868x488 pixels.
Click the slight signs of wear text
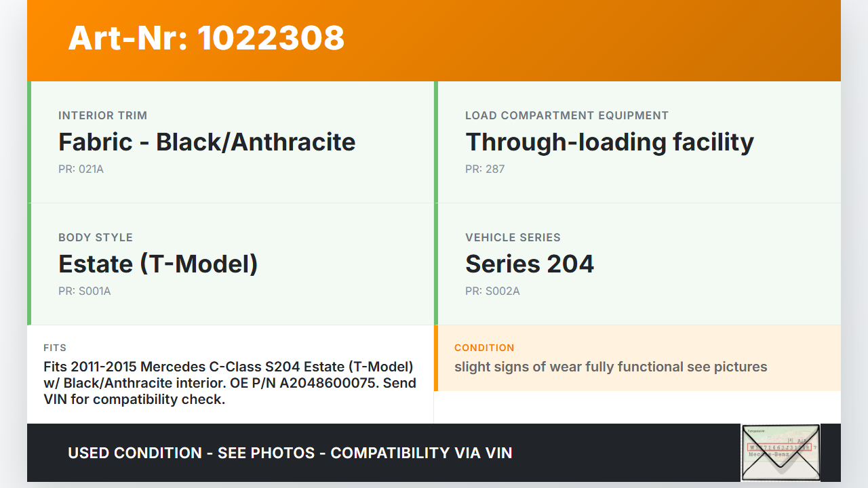point(610,367)
